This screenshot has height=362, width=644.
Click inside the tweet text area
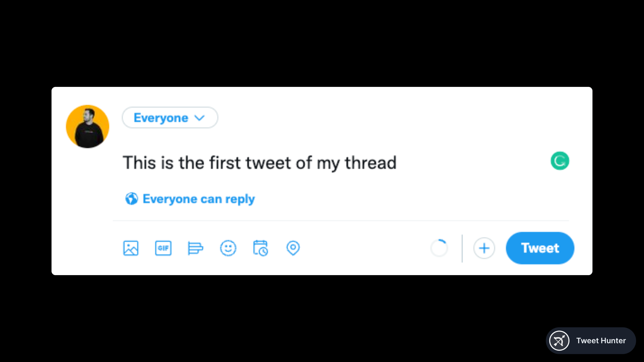click(259, 162)
